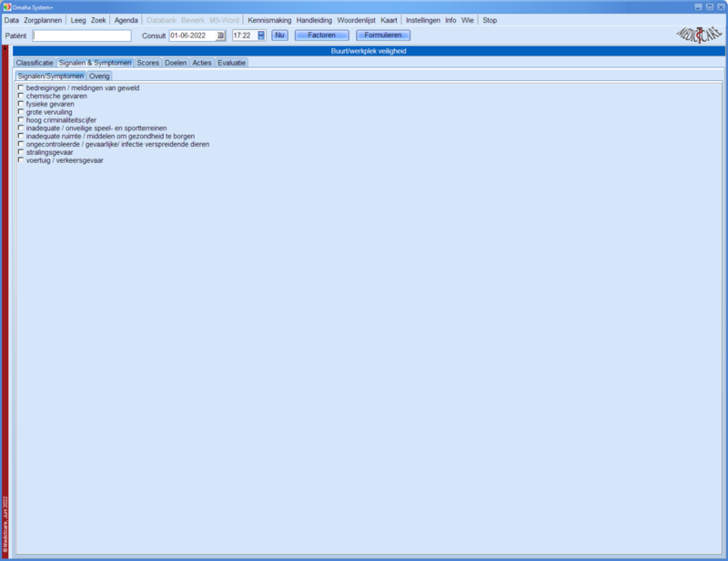The image size is (728, 561).
Task: Go to the Evaluatie tab
Action: (x=231, y=63)
